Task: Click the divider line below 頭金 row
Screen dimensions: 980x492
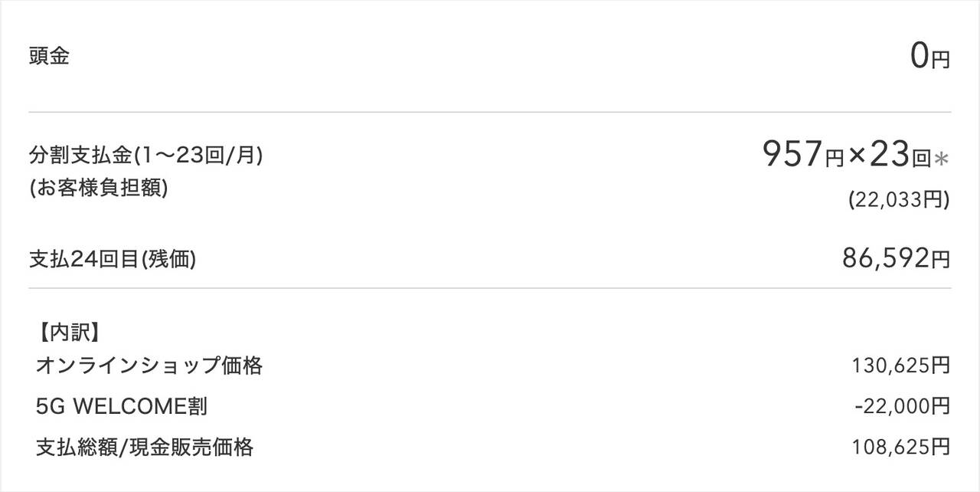Action: click(490, 112)
